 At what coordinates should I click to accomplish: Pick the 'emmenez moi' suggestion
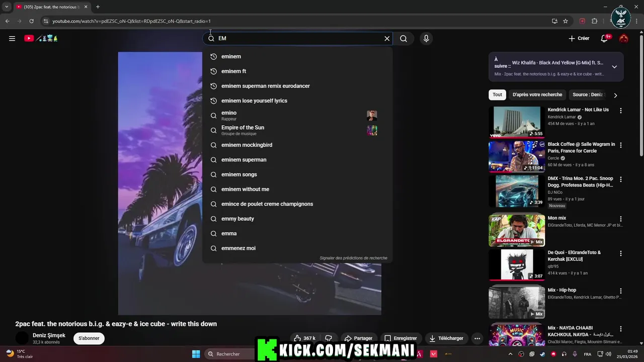point(297,248)
